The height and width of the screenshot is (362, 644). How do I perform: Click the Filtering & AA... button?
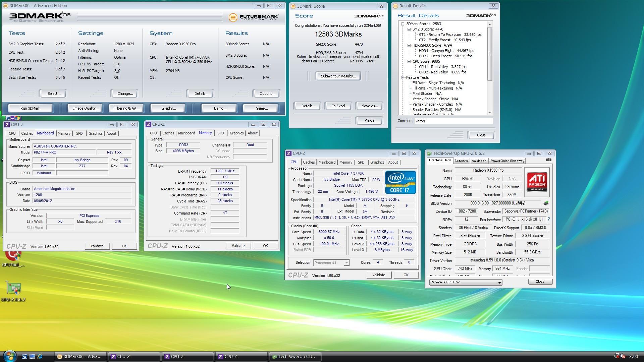click(126, 108)
